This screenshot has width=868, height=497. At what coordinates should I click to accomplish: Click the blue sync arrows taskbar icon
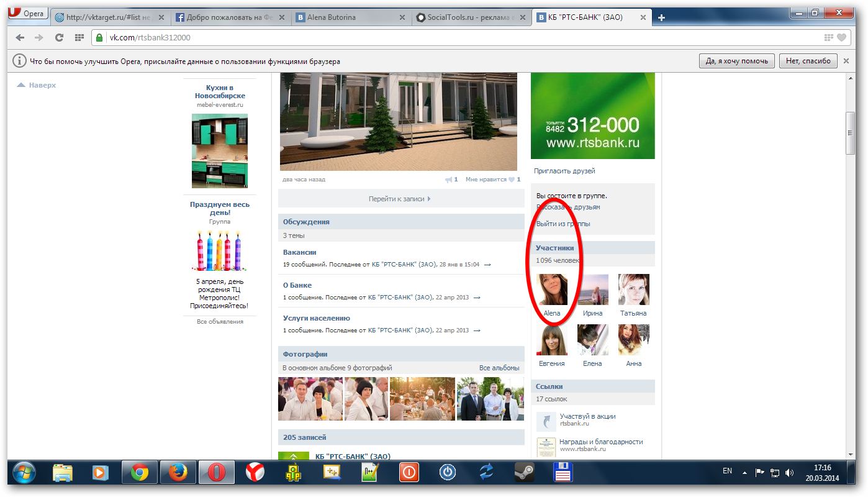point(486,473)
